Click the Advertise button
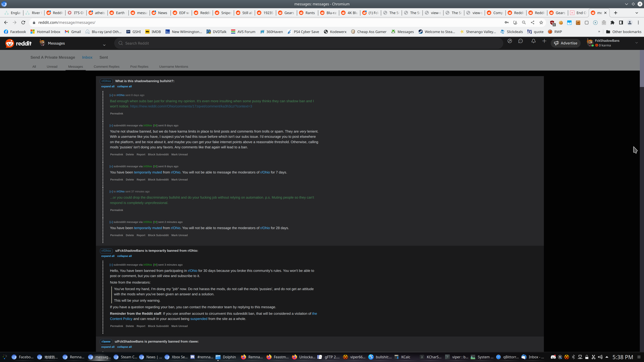Screen dimensions: 644x362 click(x=566, y=43)
